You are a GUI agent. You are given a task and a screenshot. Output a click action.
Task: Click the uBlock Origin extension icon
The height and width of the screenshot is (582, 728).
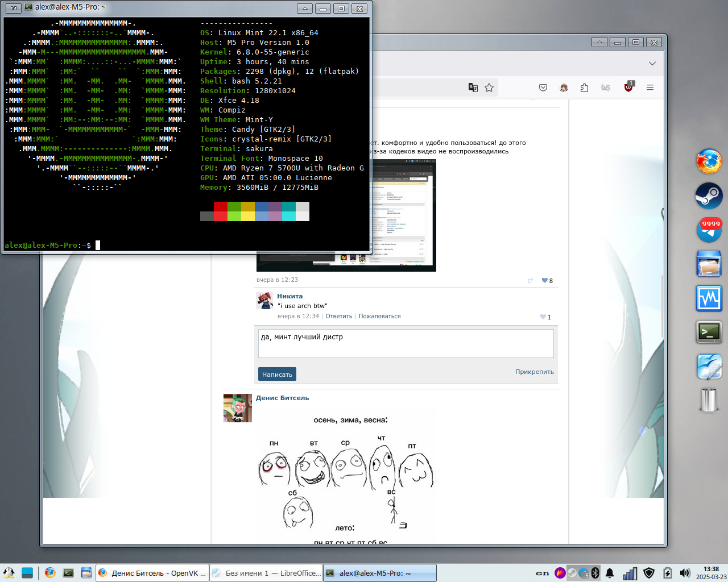628,88
